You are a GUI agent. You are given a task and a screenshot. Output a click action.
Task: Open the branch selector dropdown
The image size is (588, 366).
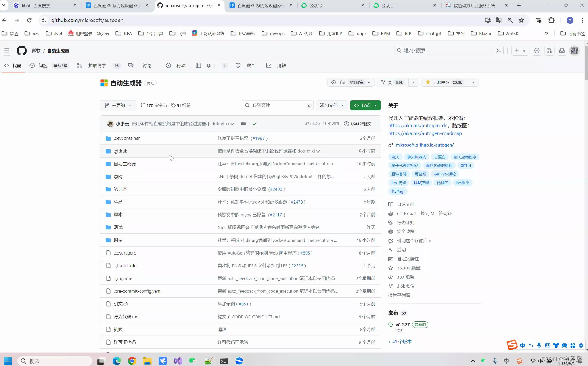pos(118,105)
